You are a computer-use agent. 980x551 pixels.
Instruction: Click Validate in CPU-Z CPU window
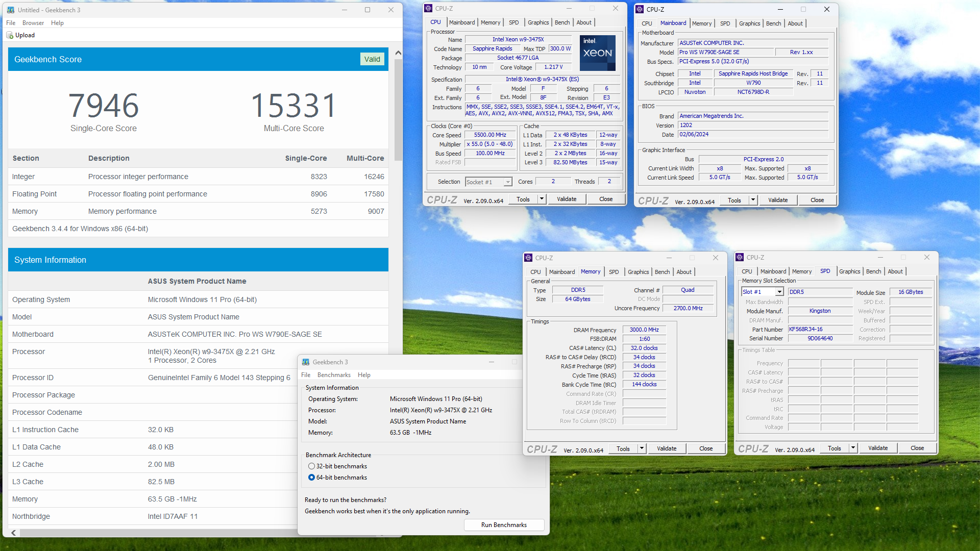point(566,199)
